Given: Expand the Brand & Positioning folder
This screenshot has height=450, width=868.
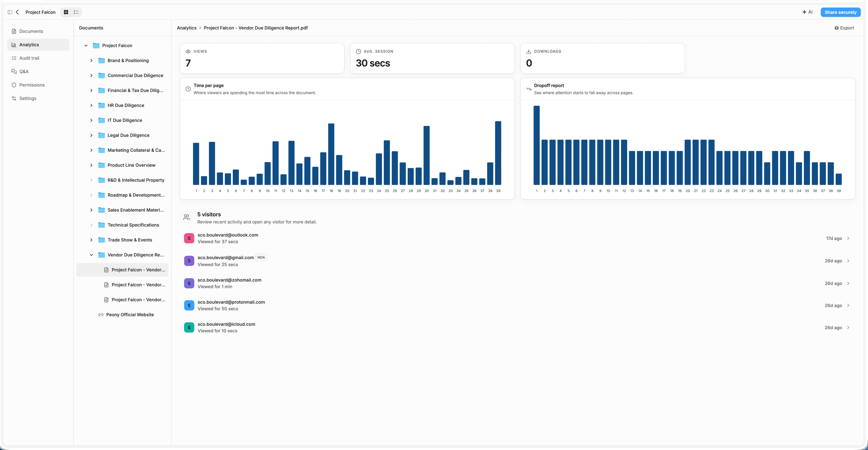Looking at the screenshot, I should (x=91, y=61).
